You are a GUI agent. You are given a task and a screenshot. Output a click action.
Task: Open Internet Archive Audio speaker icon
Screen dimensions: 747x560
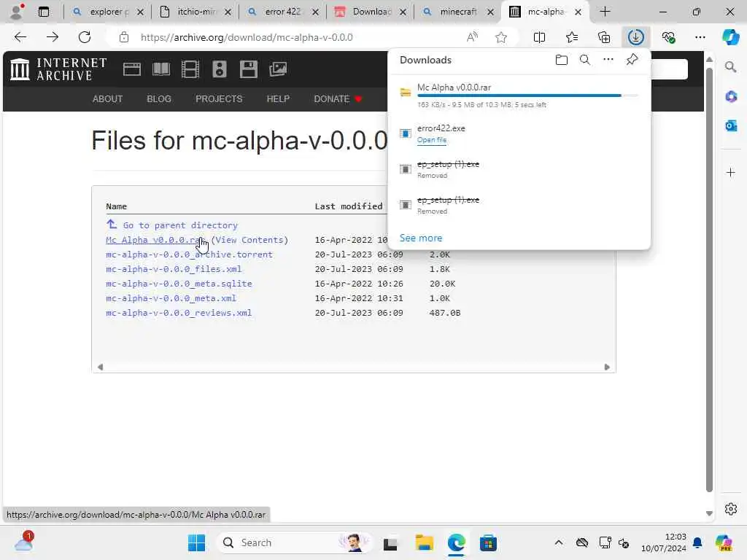tap(219, 69)
